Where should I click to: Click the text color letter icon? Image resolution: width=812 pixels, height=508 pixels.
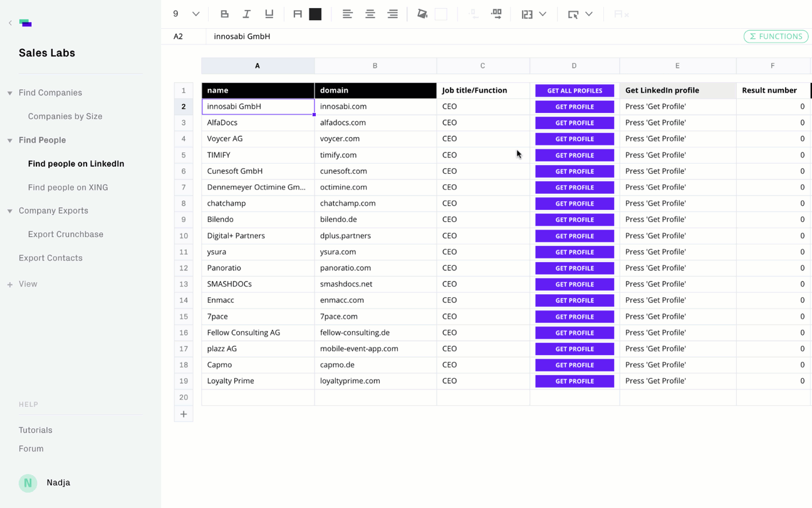coord(298,14)
